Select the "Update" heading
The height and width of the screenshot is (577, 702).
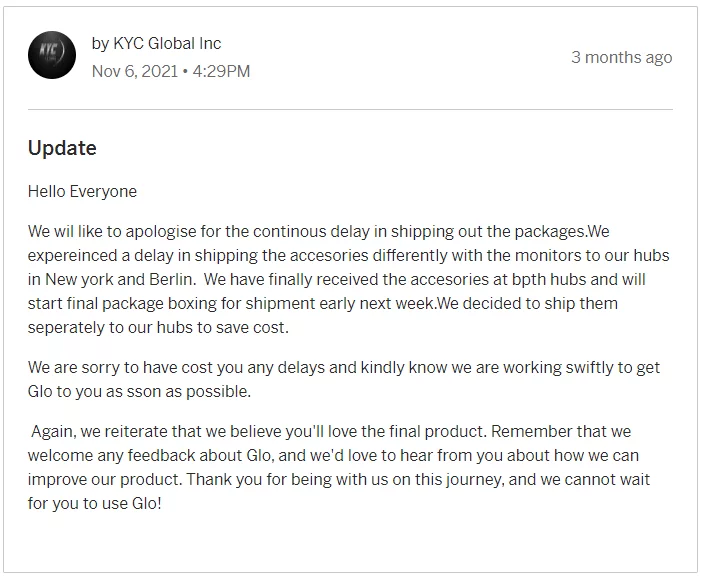[62, 148]
